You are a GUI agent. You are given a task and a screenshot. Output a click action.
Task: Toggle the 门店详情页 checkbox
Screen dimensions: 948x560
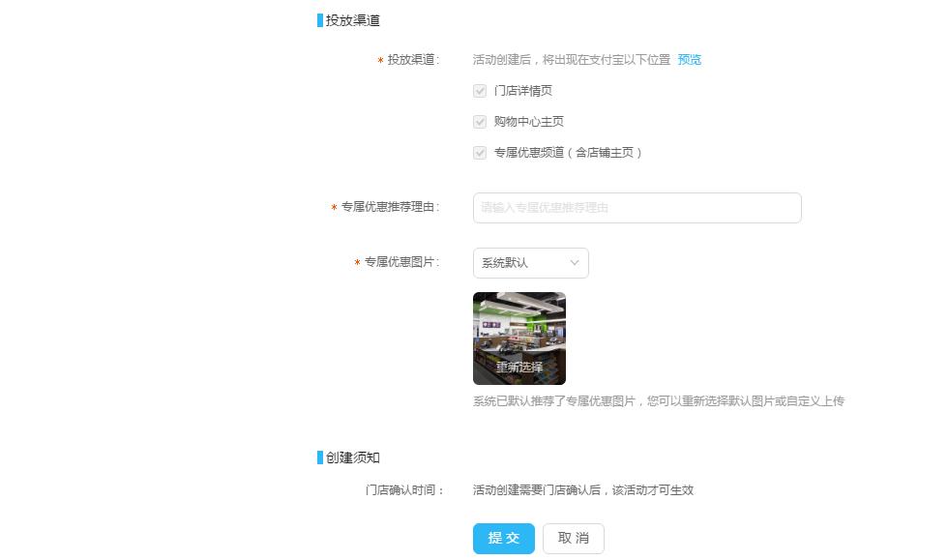480,91
